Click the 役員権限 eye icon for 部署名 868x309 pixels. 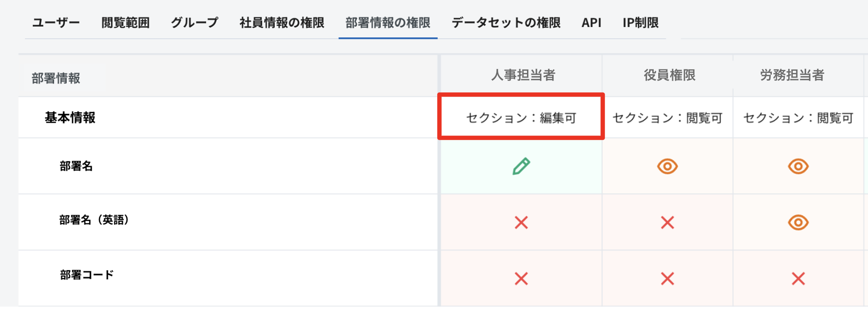tap(667, 166)
